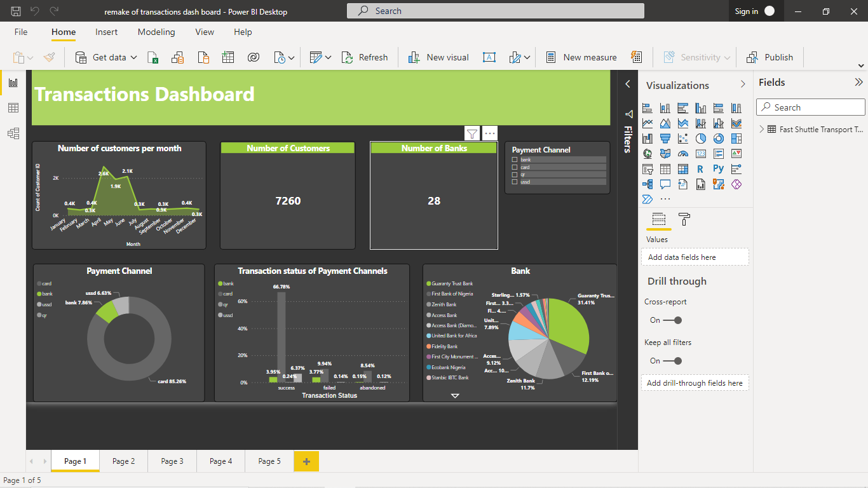Switch to Data view in the left sidebar

pyautogui.click(x=13, y=107)
